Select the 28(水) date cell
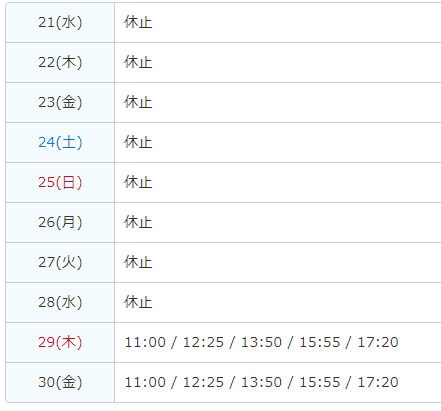The width and height of the screenshot is (441, 411). pyautogui.click(x=60, y=302)
